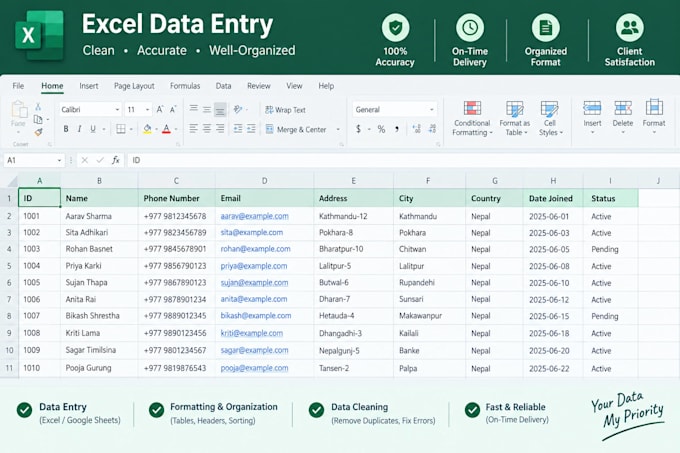This screenshot has width=680, height=453.
Task: Increase font size with larger A
Action: click(160, 109)
